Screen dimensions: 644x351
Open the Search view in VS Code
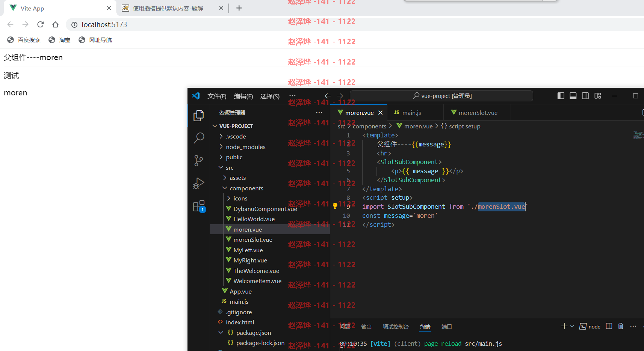click(199, 138)
